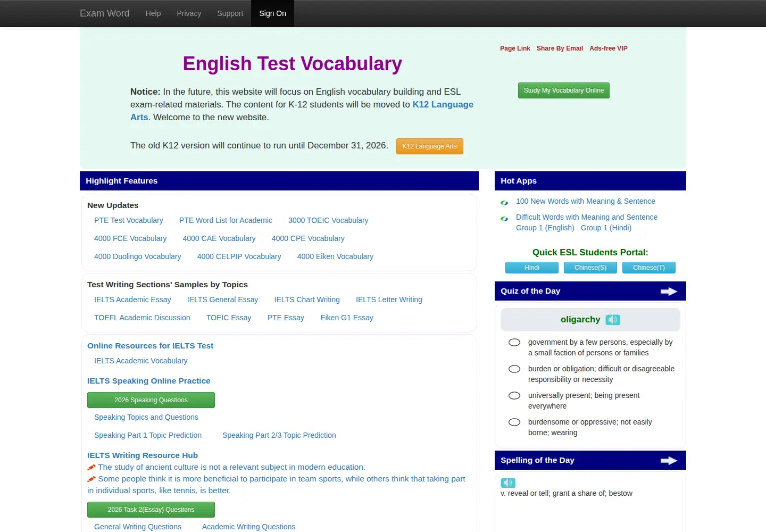This screenshot has height=532, width=766.
Task: Open 2026 Speaking Questions
Action: 151,400
